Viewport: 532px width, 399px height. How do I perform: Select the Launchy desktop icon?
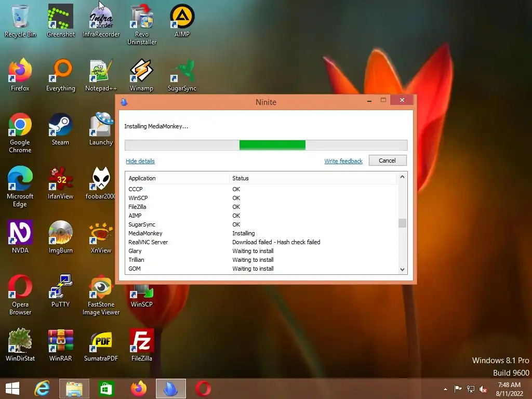pyautogui.click(x=101, y=129)
